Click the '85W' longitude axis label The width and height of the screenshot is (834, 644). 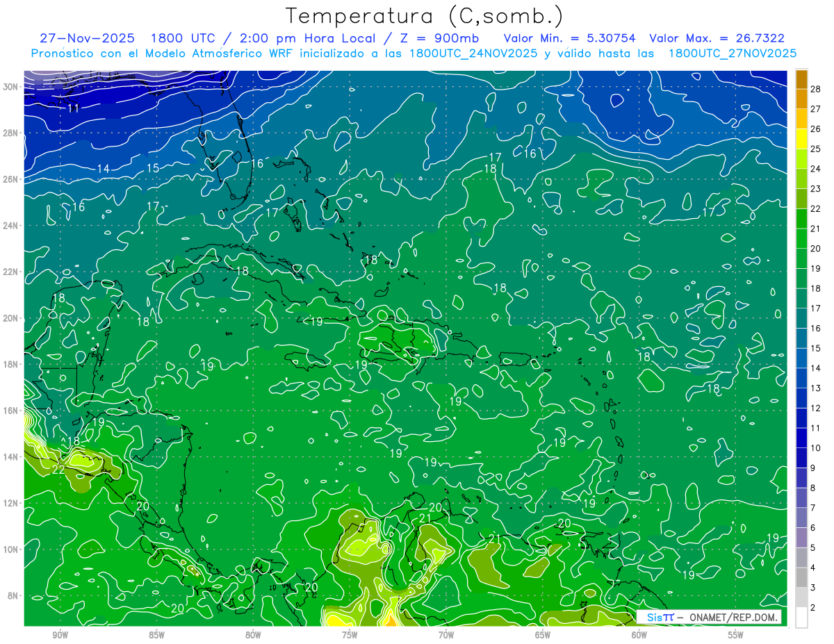point(156,635)
